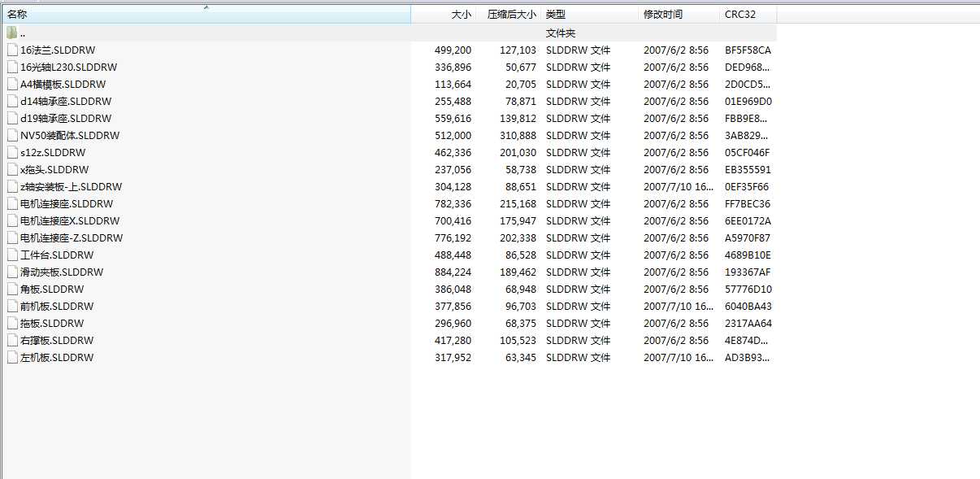Click the 文件夹 type label of parent row

point(561,33)
